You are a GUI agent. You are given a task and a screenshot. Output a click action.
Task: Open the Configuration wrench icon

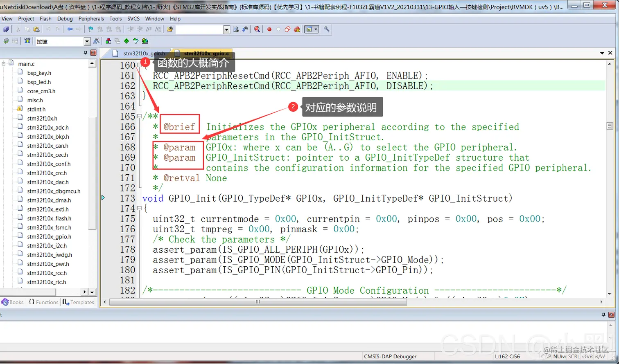point(326,29)
